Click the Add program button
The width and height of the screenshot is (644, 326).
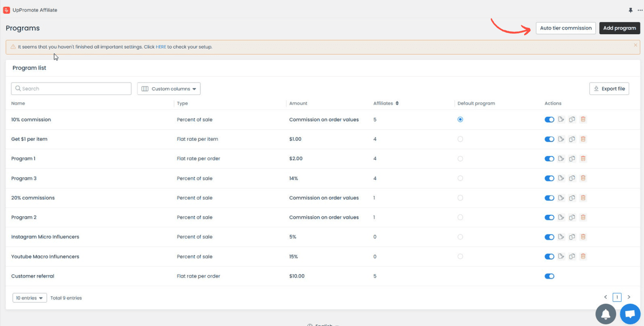pos(620,28)
